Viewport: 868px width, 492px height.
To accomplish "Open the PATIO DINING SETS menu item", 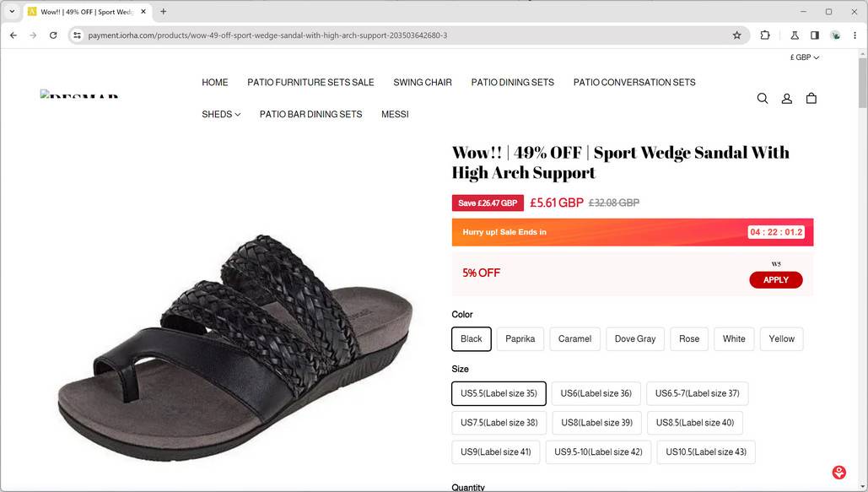I will click(x=513, y=83).
